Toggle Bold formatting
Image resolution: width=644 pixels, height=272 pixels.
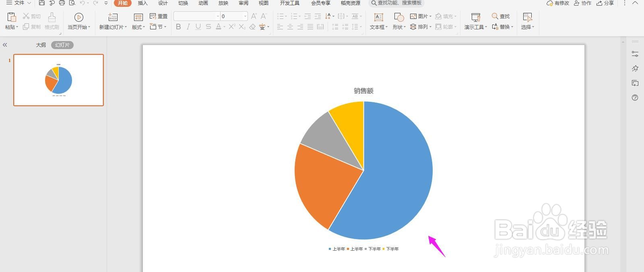[x=178, y=27]
